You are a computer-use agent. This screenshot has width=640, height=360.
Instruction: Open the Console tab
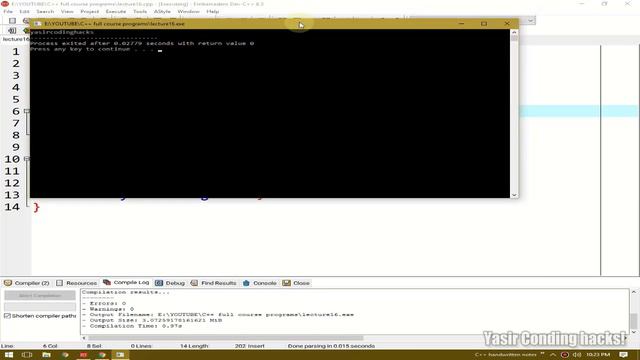point(260,283)
